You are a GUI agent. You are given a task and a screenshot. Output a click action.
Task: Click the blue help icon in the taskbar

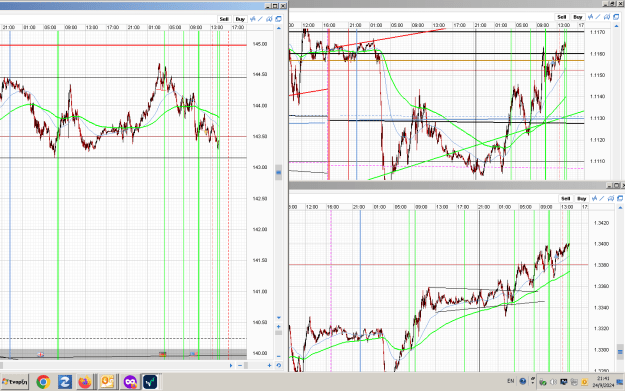[523, 381]
